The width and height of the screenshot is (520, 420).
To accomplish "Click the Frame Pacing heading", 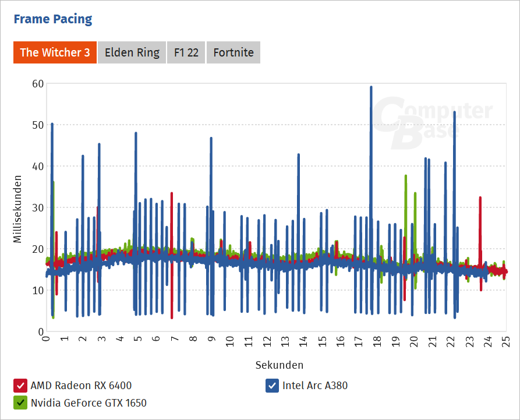I will coord(53,19).
